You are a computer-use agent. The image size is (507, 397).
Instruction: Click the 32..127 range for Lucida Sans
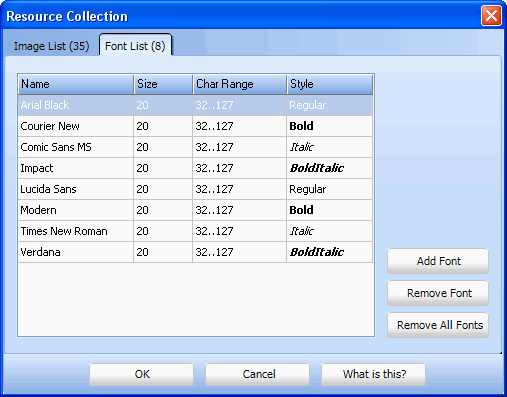240,189
